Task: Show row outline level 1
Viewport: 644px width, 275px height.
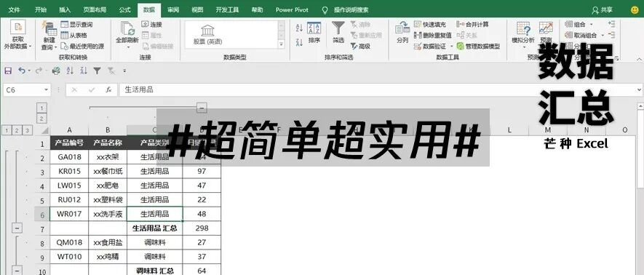Action: 6,130
